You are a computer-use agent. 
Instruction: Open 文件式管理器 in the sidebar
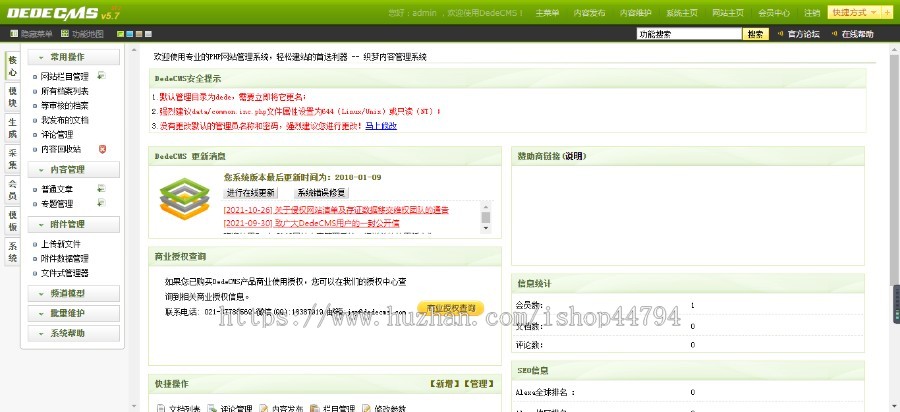point(64,273)
